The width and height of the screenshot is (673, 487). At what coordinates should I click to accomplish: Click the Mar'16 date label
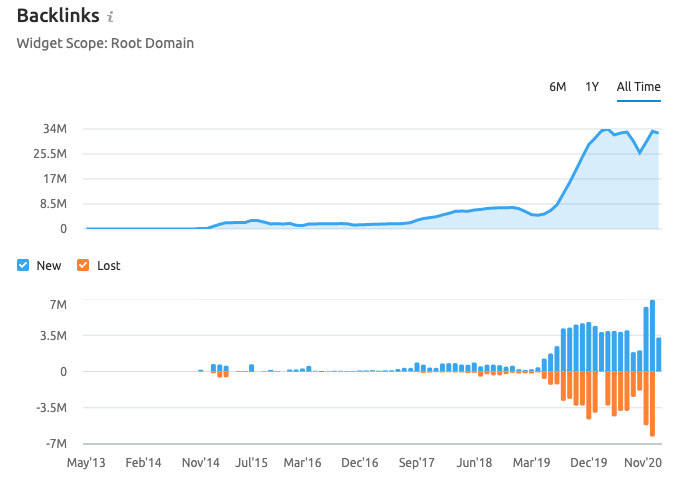302,463
